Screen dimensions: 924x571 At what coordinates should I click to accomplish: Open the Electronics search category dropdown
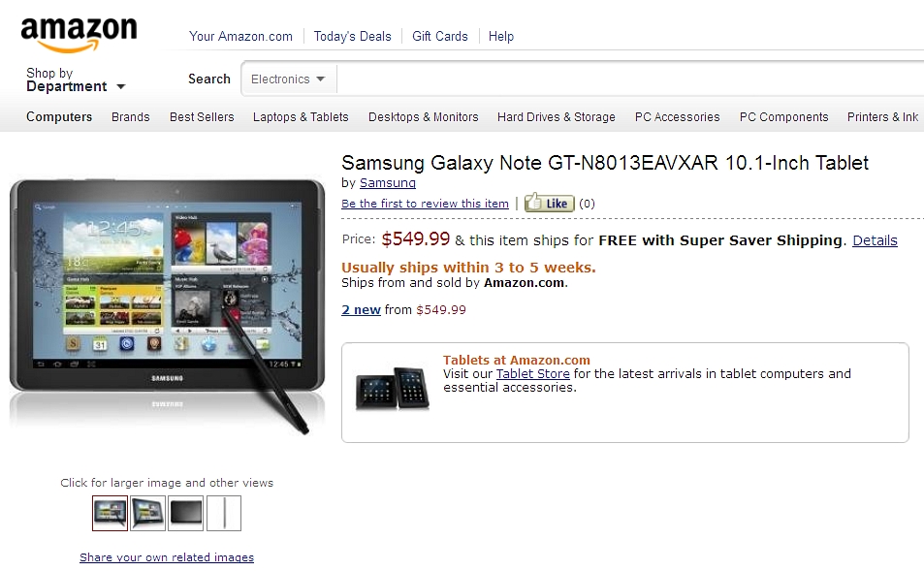(x=288, y=79)
